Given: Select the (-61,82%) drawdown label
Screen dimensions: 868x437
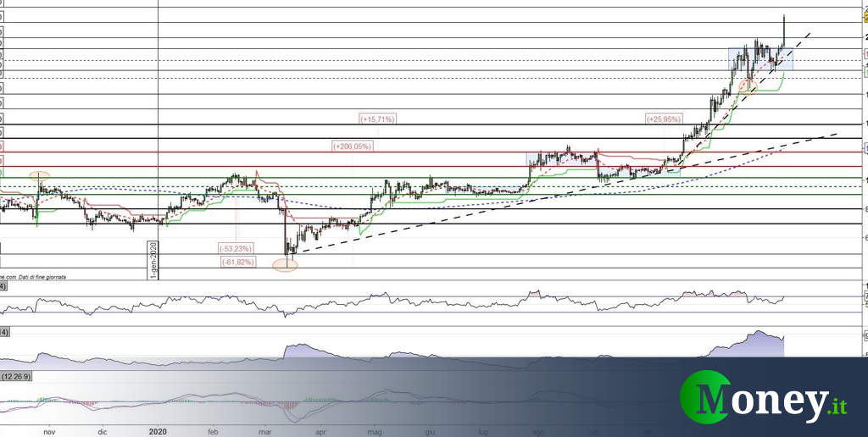Looking at the screenshot, I should pyautogui.click(x=241, y=263).
